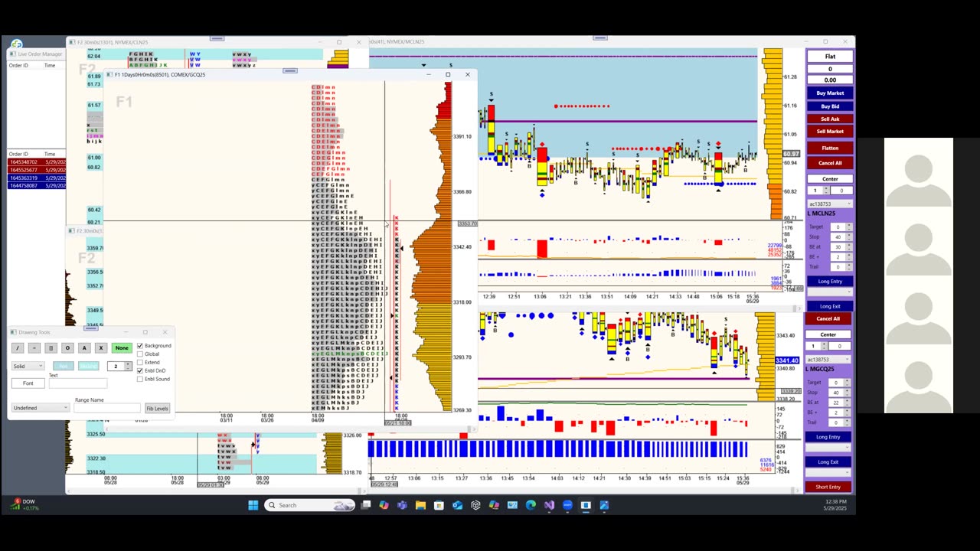Click the Text input field in Drawing Tools
The width and height of the screenshot is (980, 551).
[78, 383]
